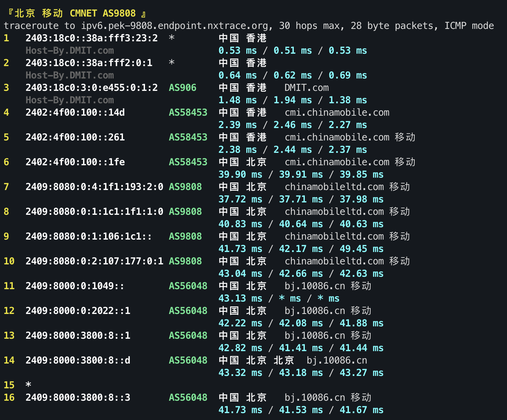Click the 41.67 ms latency value
This screenshot has height=420, width=507.
[362, 410]
